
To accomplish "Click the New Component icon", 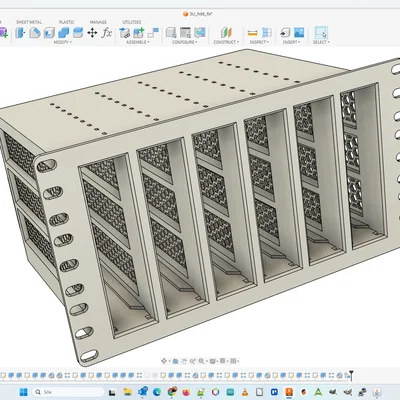I will pyautogui.click(x=125, y=33).
